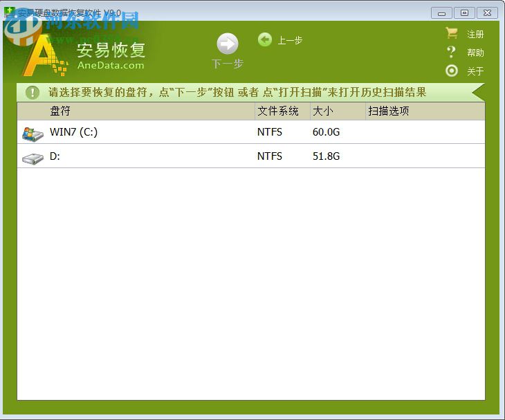Maximize the recovery software window
Image resolution: width=505 pixels, height=420 pixels.
pyautogui.click(x=464, y=13)
